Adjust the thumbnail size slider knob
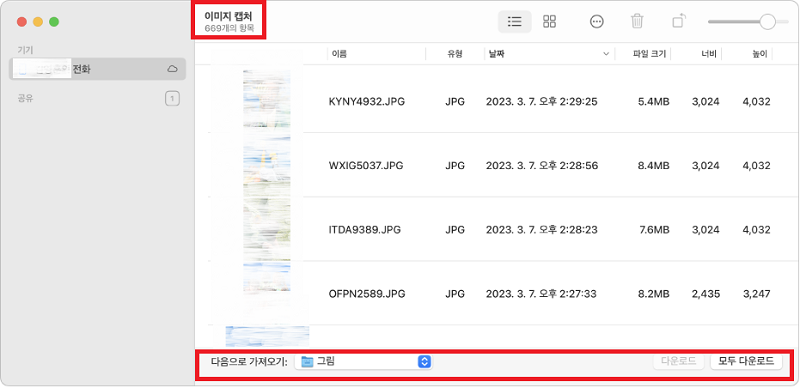This screenshot has width=800, height=388. point(767,21)
